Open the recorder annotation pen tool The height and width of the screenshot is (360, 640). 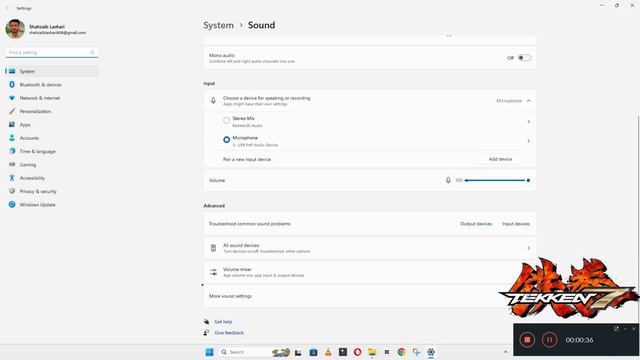pos(616,329)
